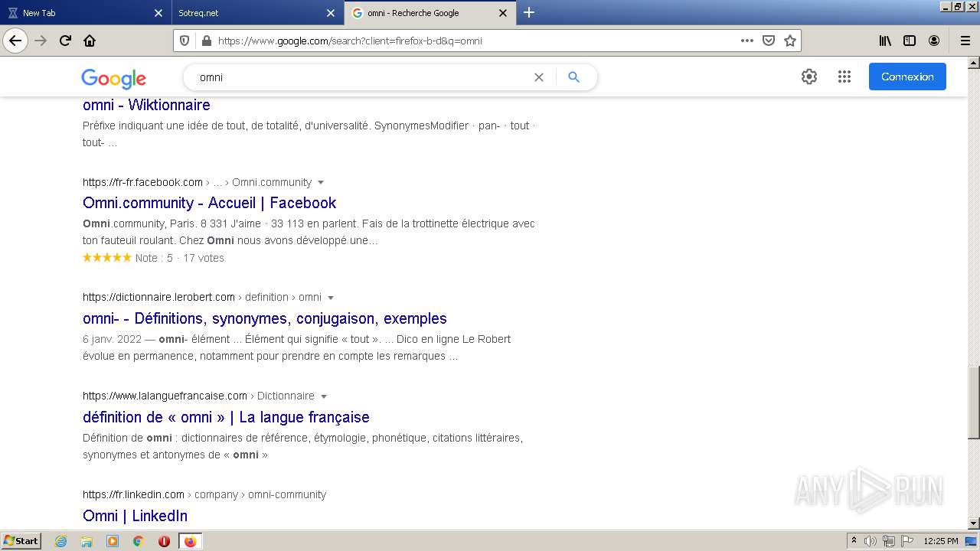This screenshot has width=980, height=551.
Task: Open omni - Wiktionnaire result
Action: (146, 105)
